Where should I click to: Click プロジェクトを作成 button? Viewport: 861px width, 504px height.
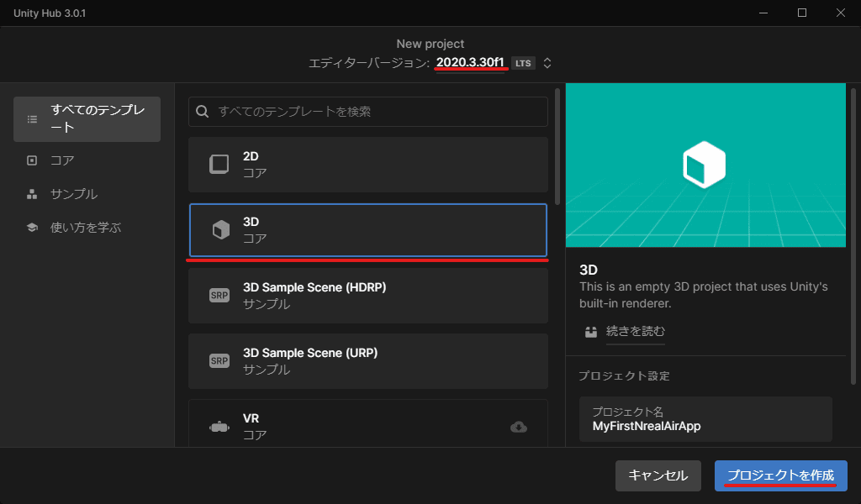pyautogui.click(x=780, y=475)
